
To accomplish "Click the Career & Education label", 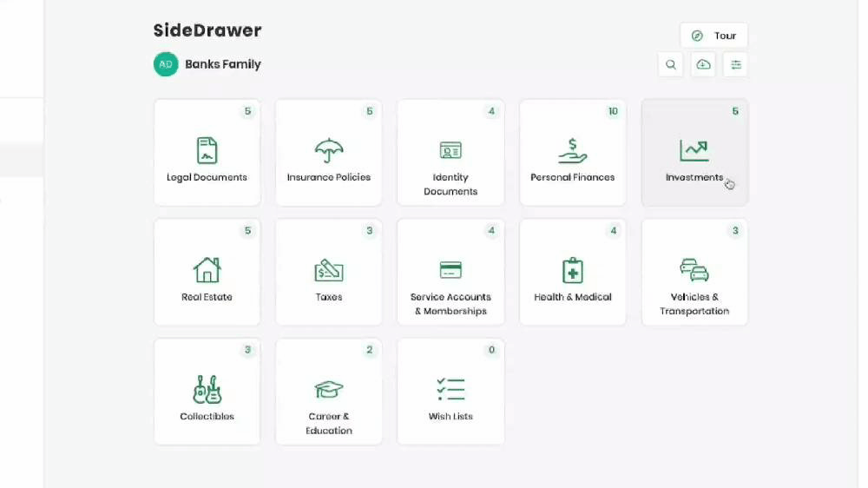I will (329, 424).
